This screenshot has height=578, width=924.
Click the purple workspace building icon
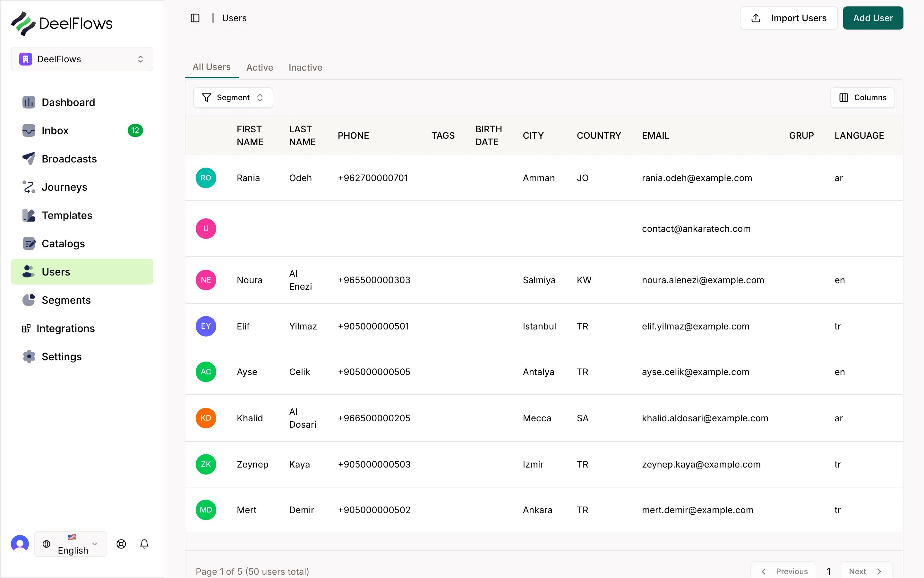(x=26, y=59)
